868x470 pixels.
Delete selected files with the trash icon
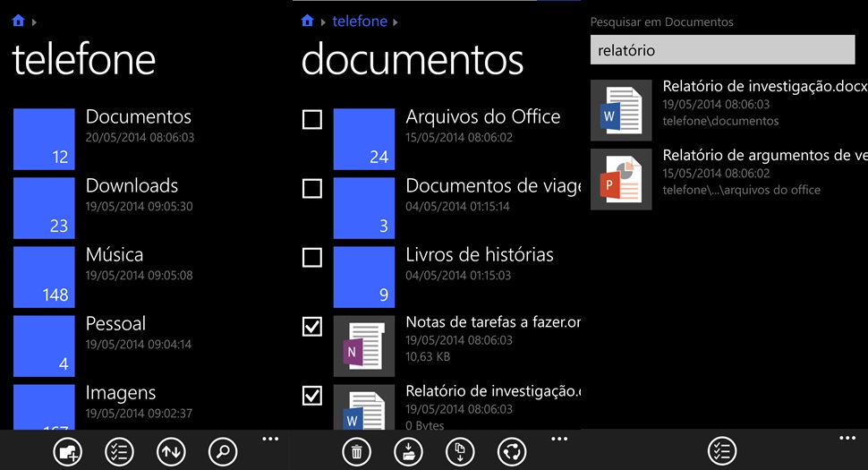356,451
